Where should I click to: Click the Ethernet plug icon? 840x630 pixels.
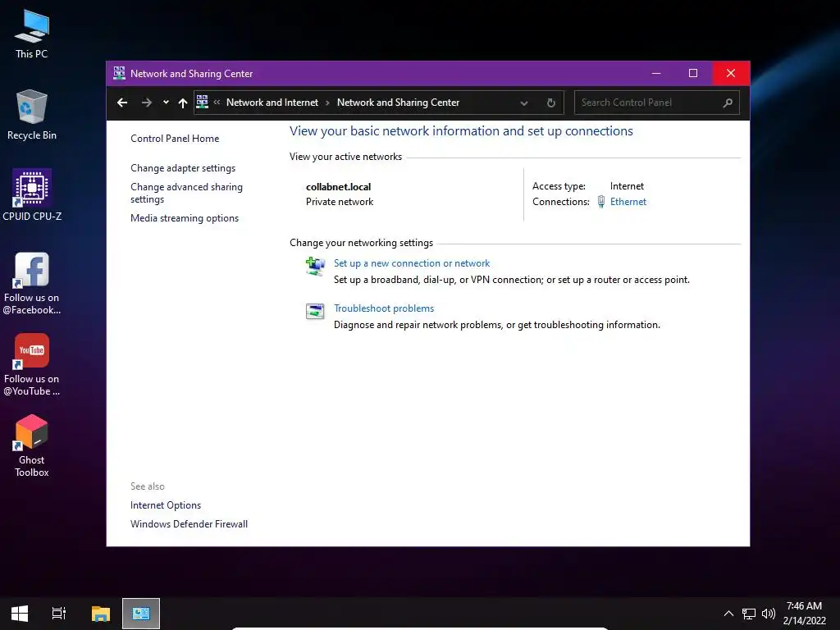[601, 202]
